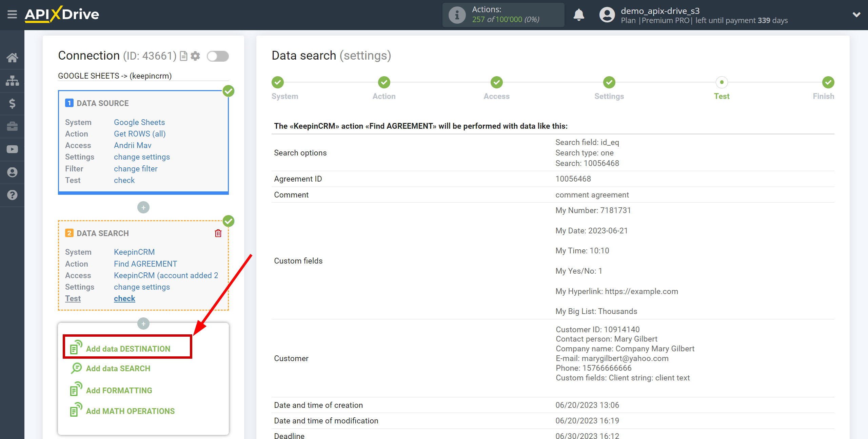
Task: Open the profile sidebar icon
Action: coord(12,172)
